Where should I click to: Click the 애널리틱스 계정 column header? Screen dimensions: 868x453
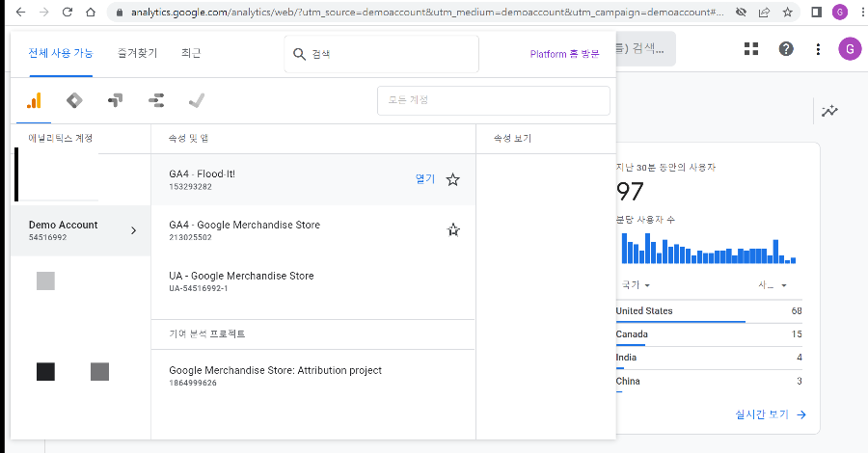(x=61, y=138)
